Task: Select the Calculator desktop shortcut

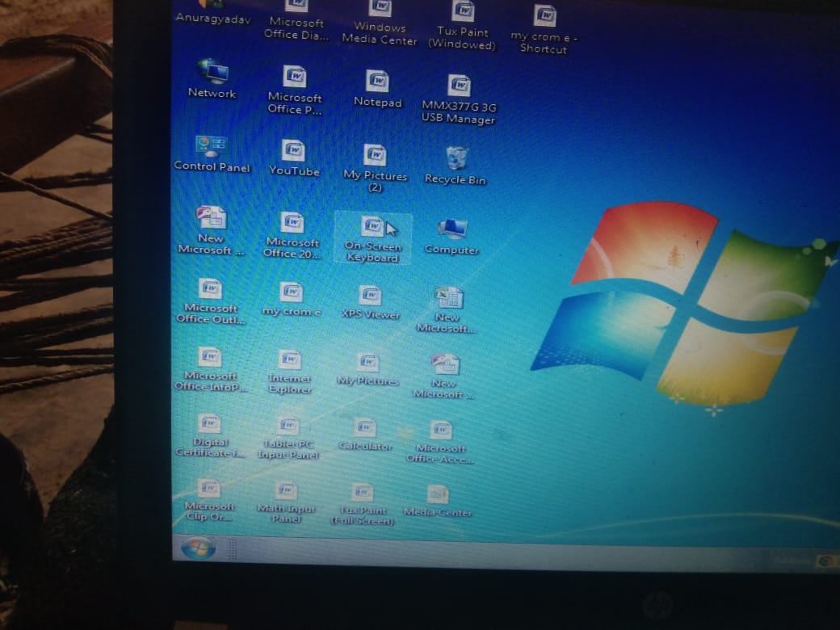Action: [365, 435]
